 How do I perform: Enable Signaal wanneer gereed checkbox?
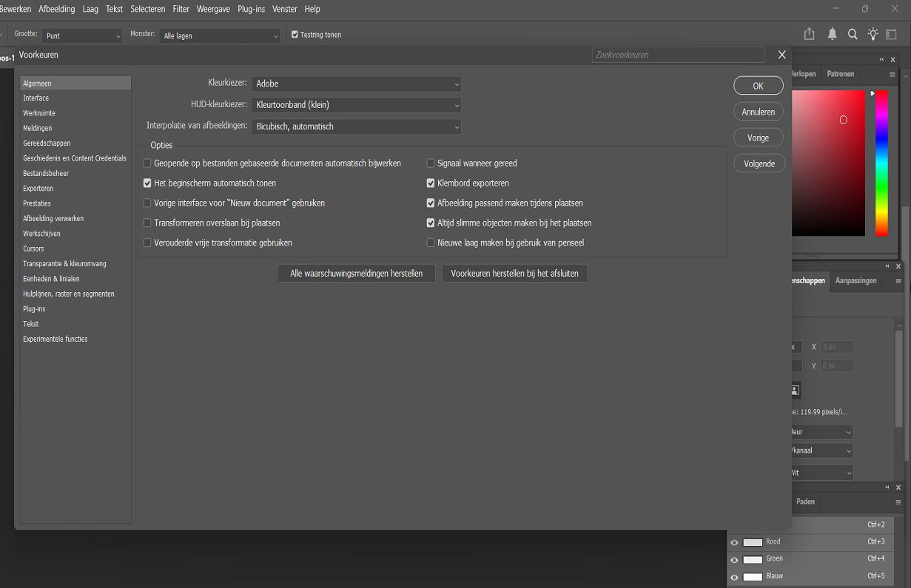click(431, 163)
